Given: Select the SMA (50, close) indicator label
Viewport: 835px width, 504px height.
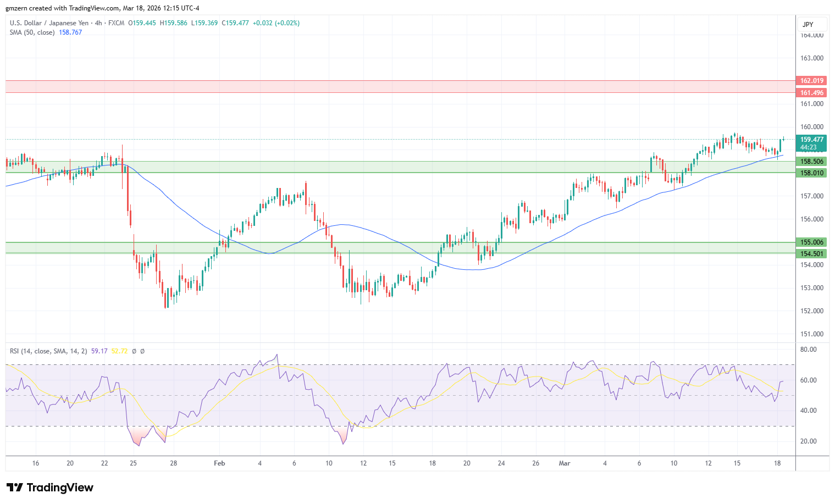Looking at the screenshot, I should pos(32,32).
